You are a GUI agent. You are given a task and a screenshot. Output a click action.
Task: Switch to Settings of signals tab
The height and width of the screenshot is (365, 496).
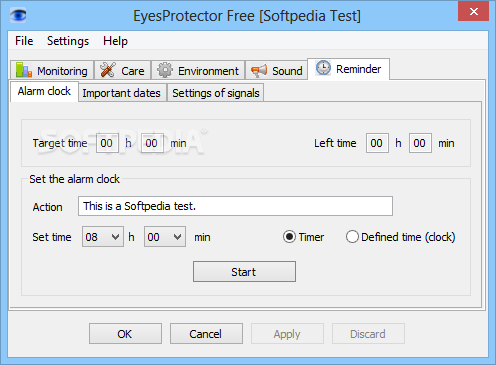(x=216, y=93)
